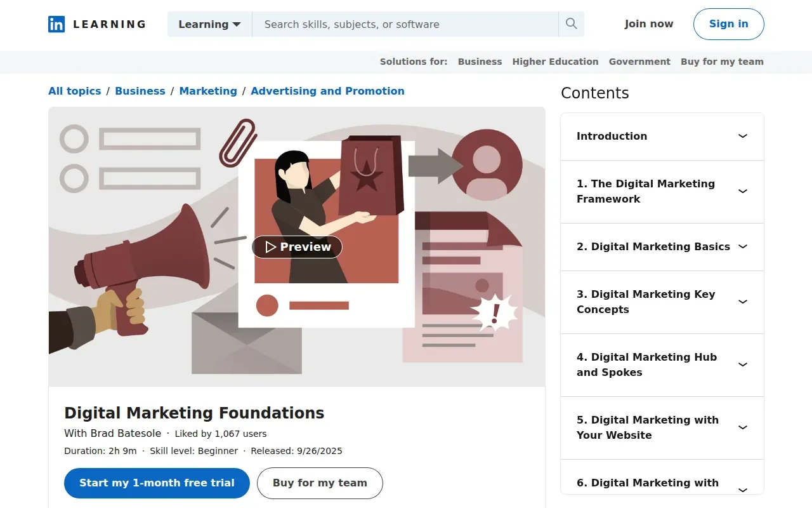Play the course Preview video
This screenshot has width=812, height=508.
(297, 247)
